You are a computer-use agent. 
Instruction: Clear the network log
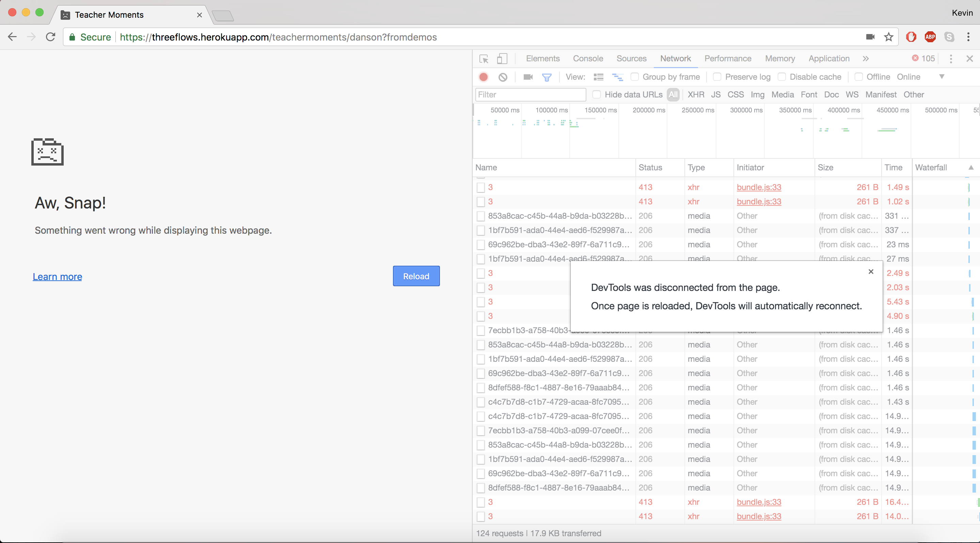(x=503, y=77)
